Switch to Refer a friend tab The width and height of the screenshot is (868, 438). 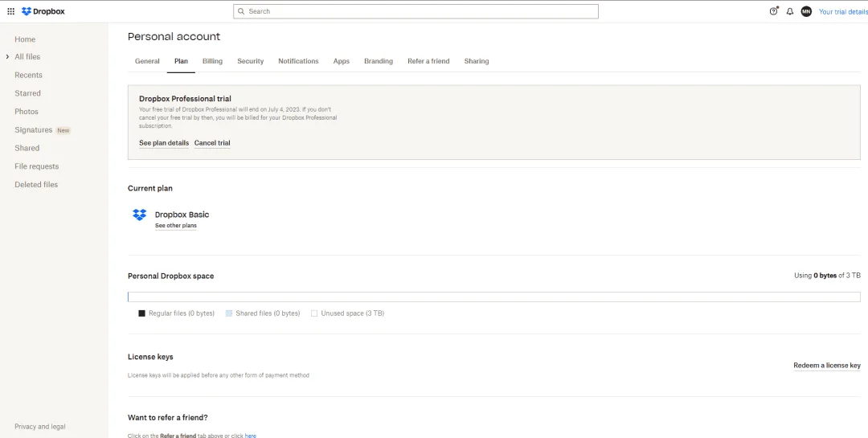coord(428,61)
